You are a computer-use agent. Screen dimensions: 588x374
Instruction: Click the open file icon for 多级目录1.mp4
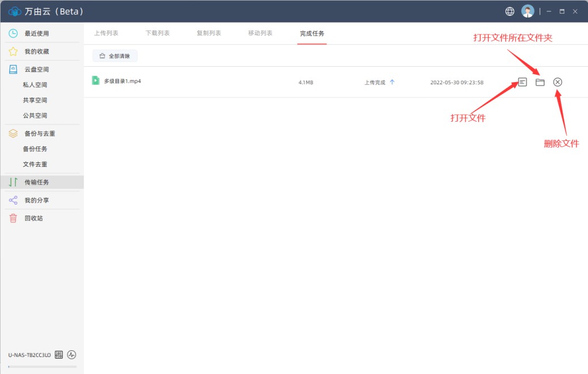(x=522, y=82)
